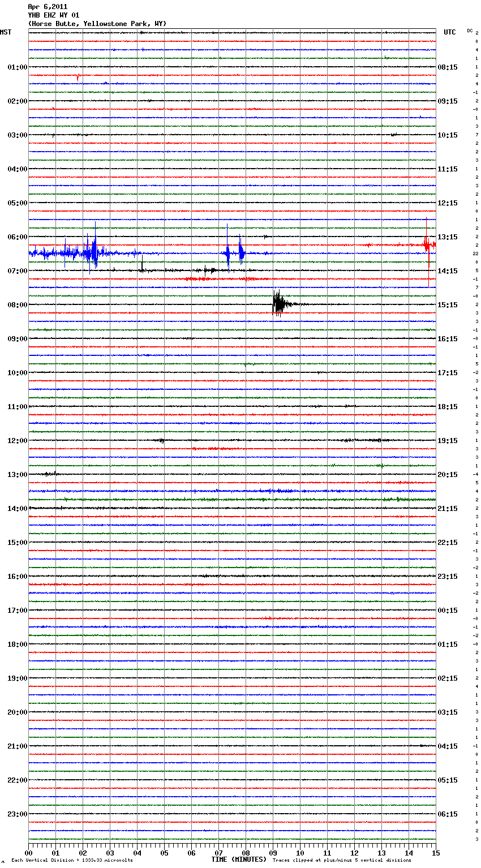Click the 23:15 UTC time label
The width and height of the screenshot is (481, 868).
(448, 577)
